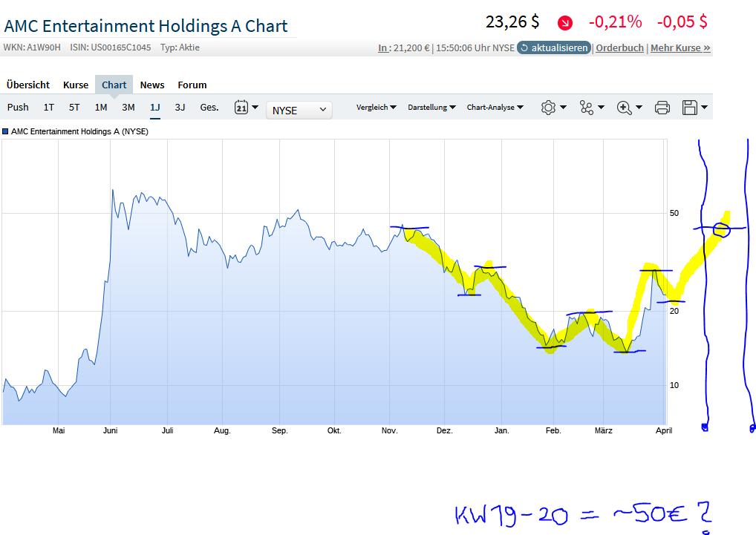Enable the Ges. full-history view

click(x=209, y=108)
